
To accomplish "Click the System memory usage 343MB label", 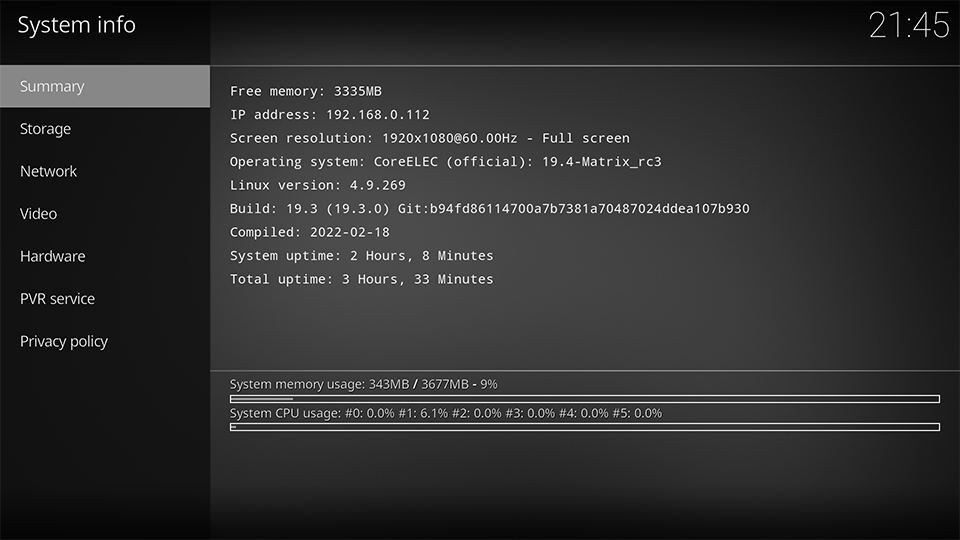I will point(363,384).
